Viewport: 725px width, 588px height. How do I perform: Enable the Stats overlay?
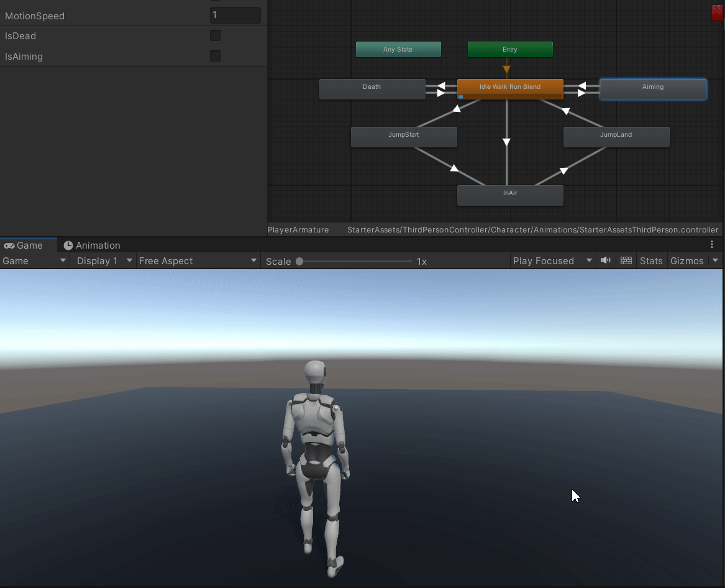651,260
